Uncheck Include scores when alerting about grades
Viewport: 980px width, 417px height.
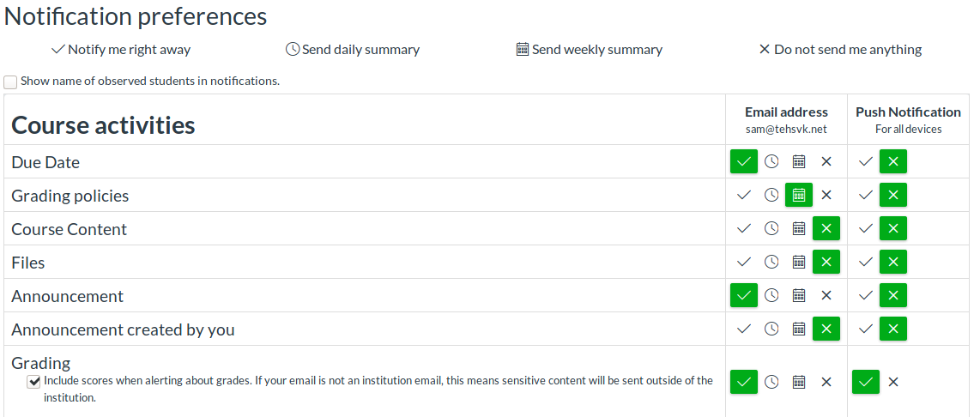34,382
